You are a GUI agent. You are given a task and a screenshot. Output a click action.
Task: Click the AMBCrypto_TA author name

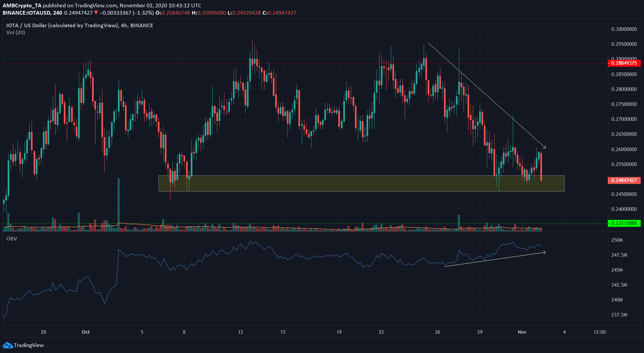pos(22,5)
